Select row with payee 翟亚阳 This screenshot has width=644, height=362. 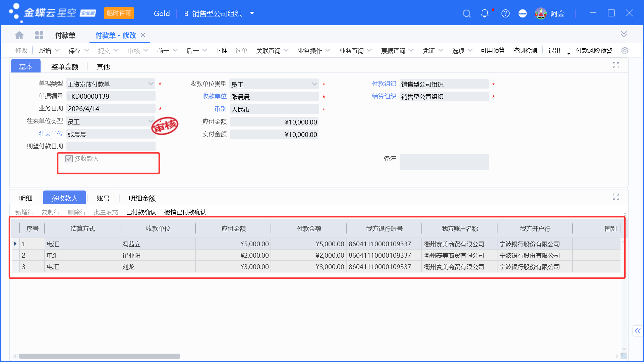(316, 255)
